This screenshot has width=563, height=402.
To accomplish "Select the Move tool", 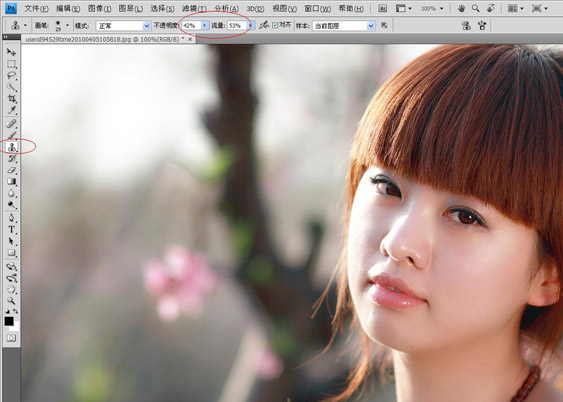I will [11, 52].
